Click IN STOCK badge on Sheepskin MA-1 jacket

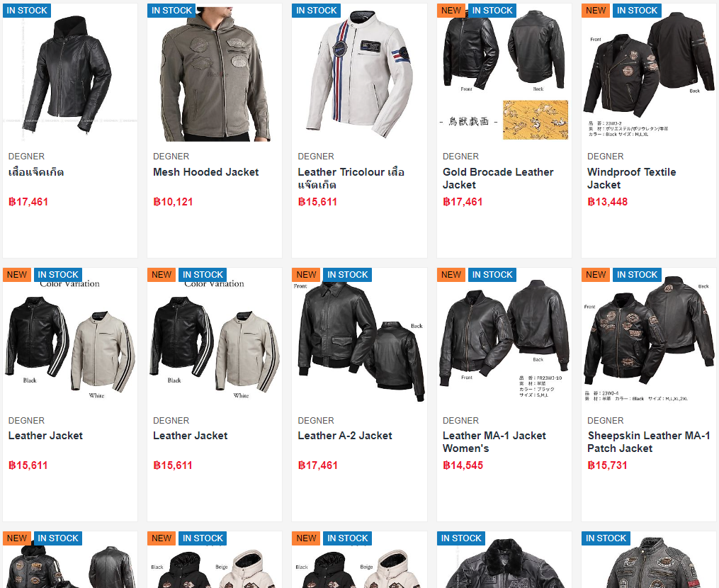tap(637, 275)
